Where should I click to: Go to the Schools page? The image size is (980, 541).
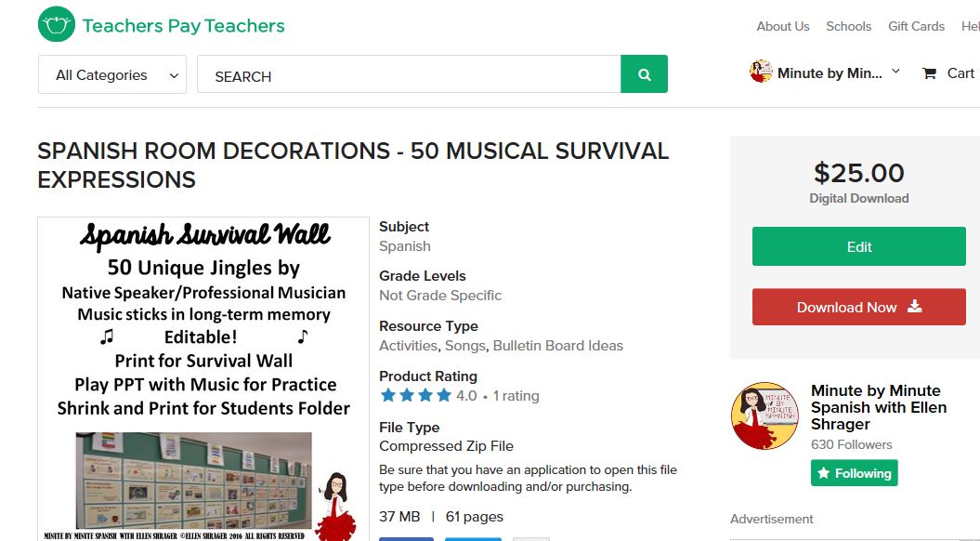point(848,26)
